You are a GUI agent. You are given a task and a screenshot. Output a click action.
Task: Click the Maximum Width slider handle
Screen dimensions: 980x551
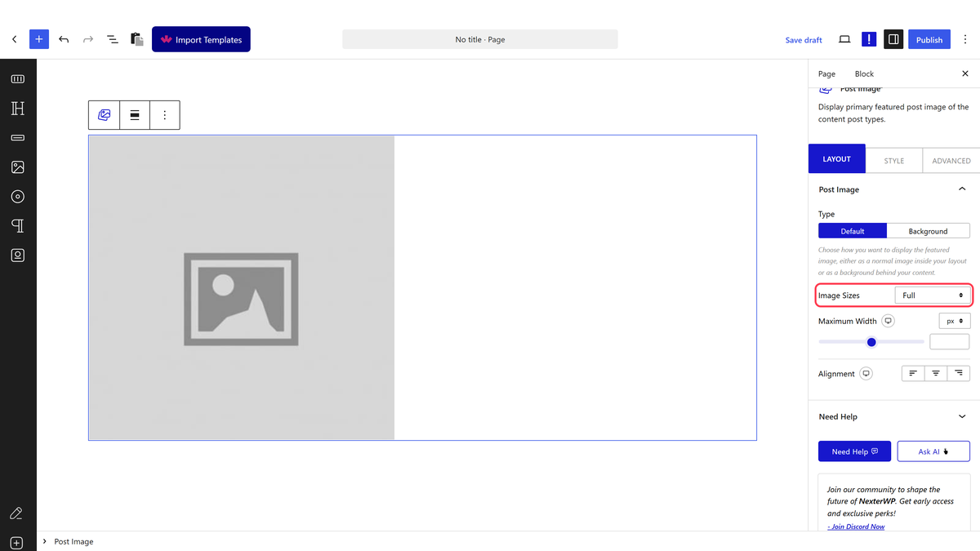[871, 342]
